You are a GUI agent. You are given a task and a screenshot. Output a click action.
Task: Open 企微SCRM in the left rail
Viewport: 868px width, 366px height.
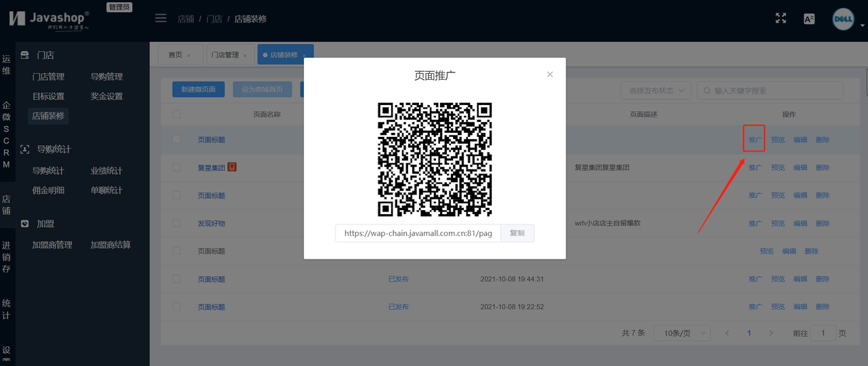(x=6, y=136)
